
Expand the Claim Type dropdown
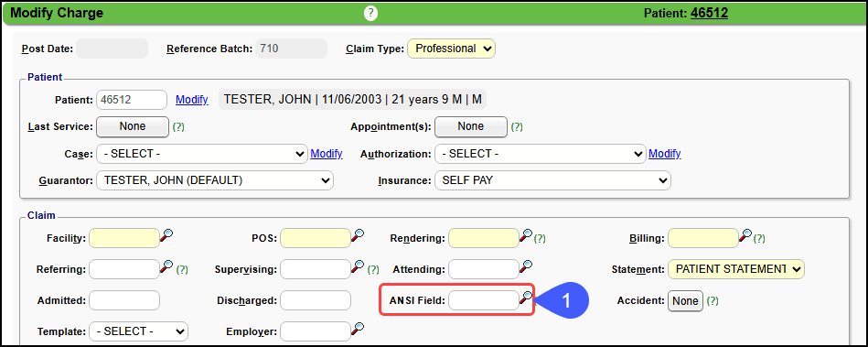click(x=451, y=49)
